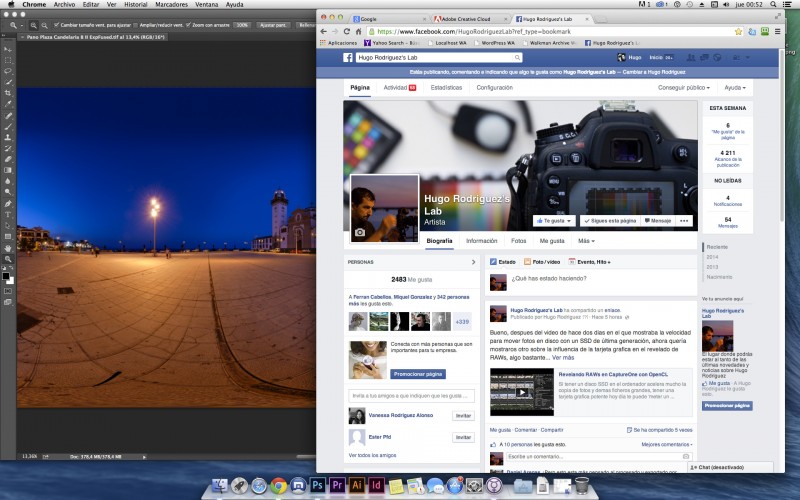
Task: Select the Lasso tool in Photoshop
Action: click(x=8, y=70)
